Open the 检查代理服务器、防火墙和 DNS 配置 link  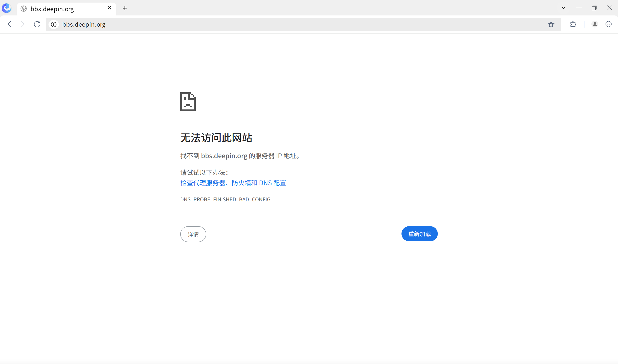coord(233,183)
